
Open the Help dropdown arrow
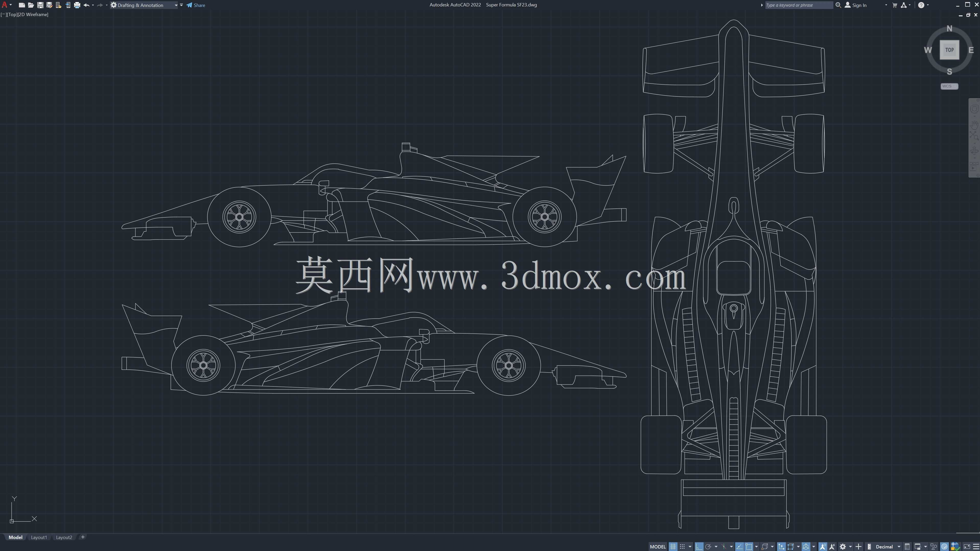[928, 5]
